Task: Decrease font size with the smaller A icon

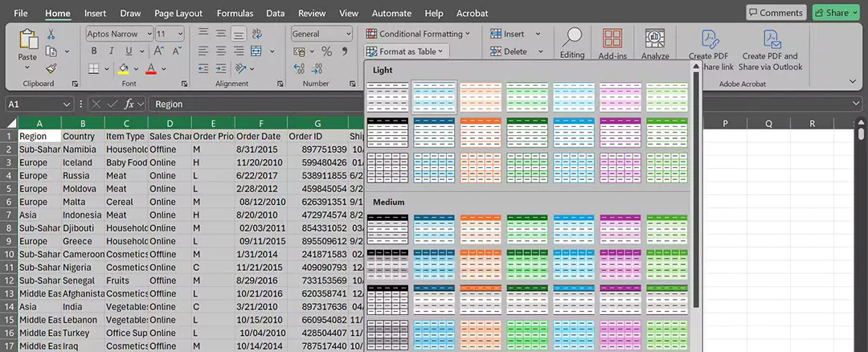Action: 177,51
